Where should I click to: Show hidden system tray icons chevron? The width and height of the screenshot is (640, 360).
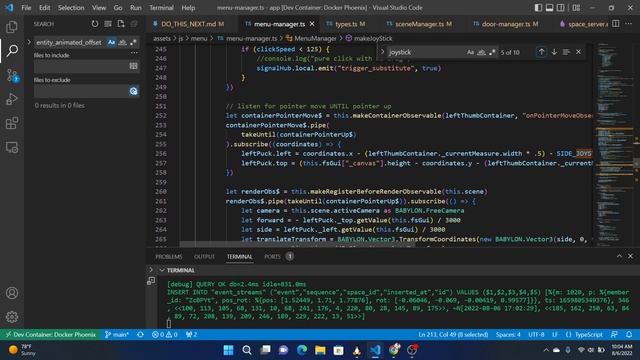point(546,350)
